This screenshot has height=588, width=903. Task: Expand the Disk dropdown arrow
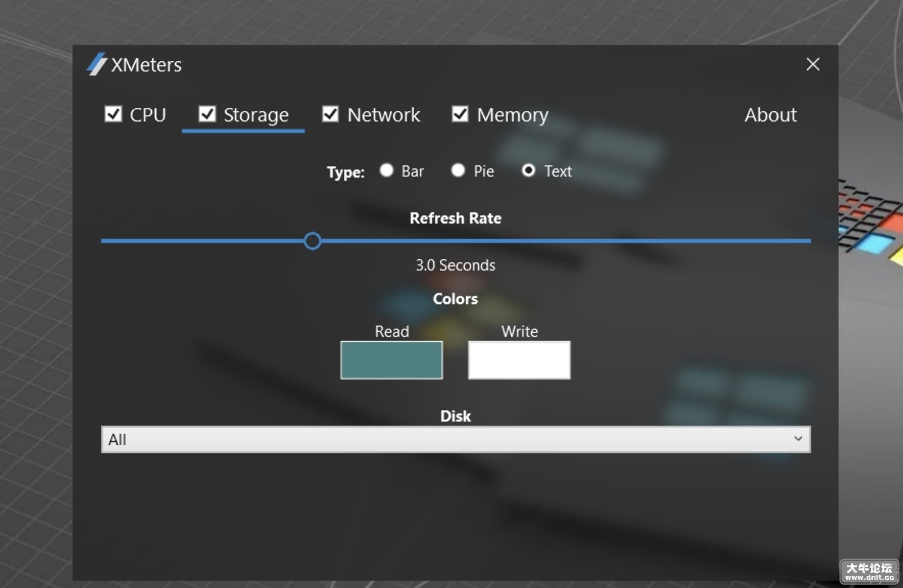pyautogui.click(x=798, y=439)
